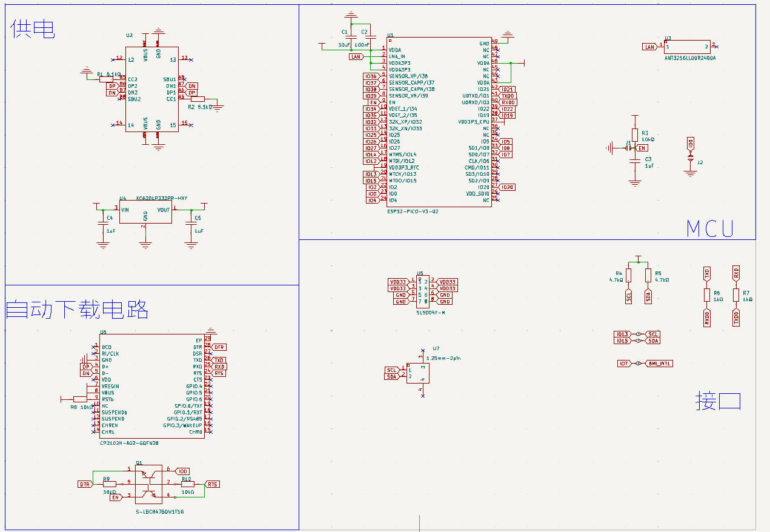Select capacitor C3 1uF
The image size is (770, 532).
click(x=634, y=162)
